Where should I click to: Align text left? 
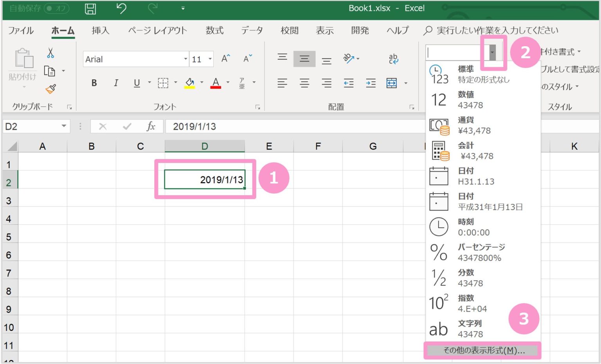[282, 83]
